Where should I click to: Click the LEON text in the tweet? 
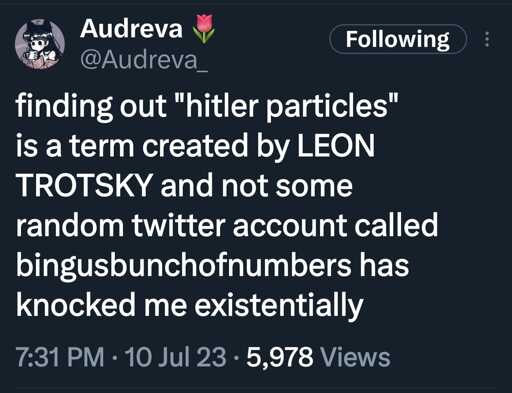(336, 146)
